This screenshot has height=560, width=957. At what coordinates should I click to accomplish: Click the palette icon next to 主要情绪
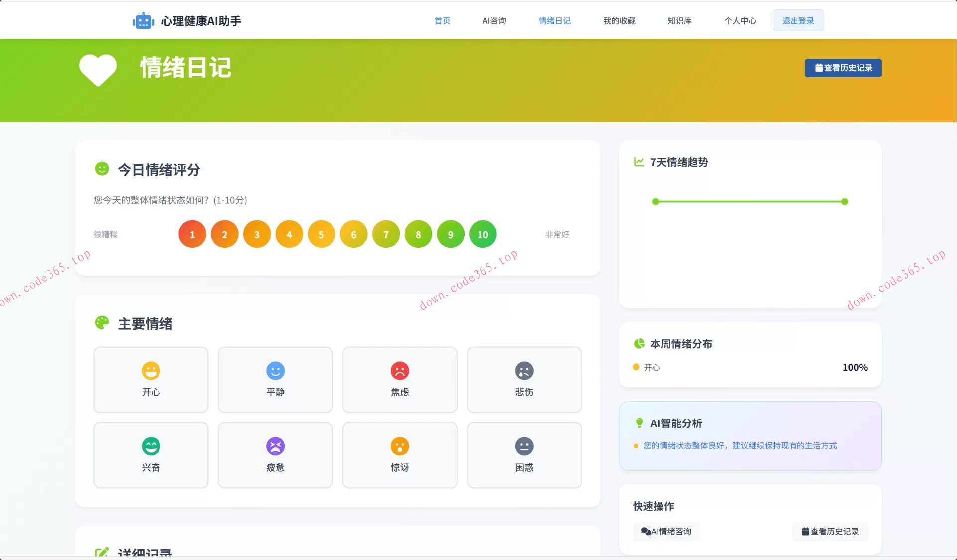[102, 323]
